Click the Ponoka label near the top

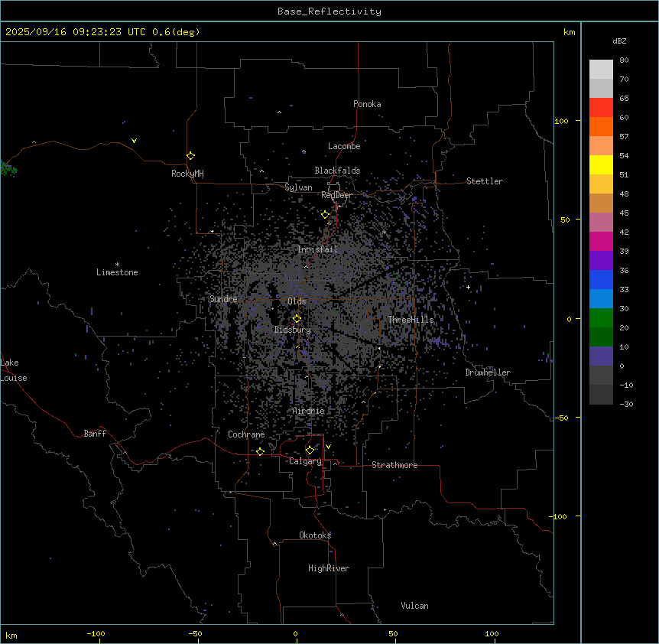click(367, 104)
